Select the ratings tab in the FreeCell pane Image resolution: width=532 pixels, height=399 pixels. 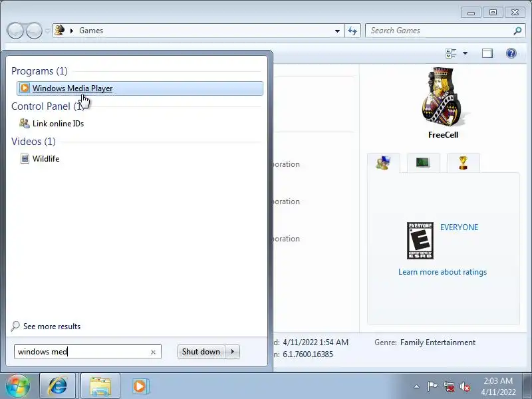point(384,163)
